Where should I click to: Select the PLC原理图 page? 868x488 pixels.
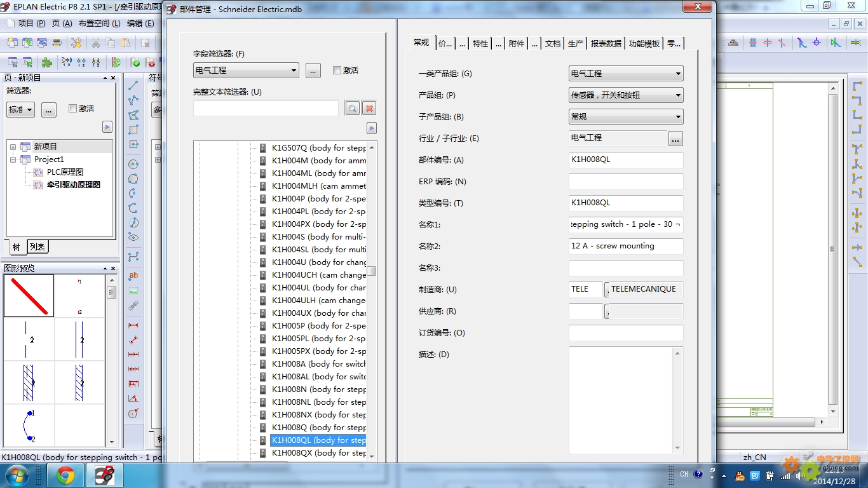click(65, 172)
